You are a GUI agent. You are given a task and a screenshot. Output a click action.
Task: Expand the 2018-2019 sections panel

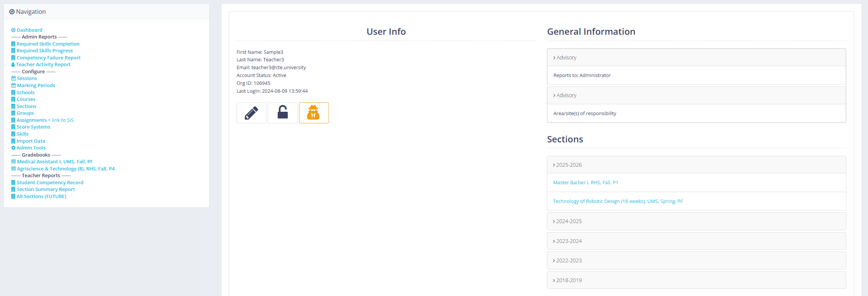(x=569, y=280)
